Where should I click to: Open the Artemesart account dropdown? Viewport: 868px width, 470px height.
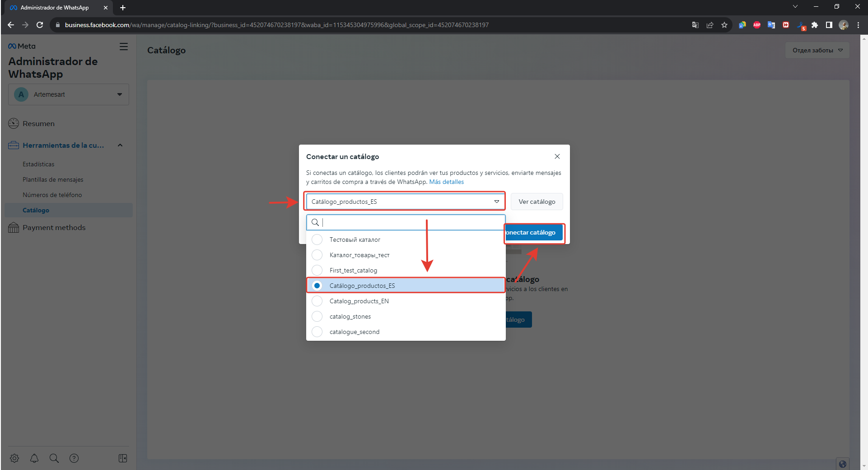[69, 94]
